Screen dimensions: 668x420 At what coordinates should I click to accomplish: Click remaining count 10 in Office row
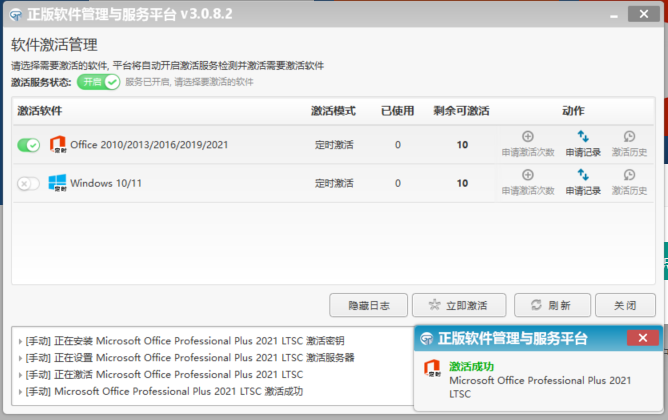coord(462,145)
